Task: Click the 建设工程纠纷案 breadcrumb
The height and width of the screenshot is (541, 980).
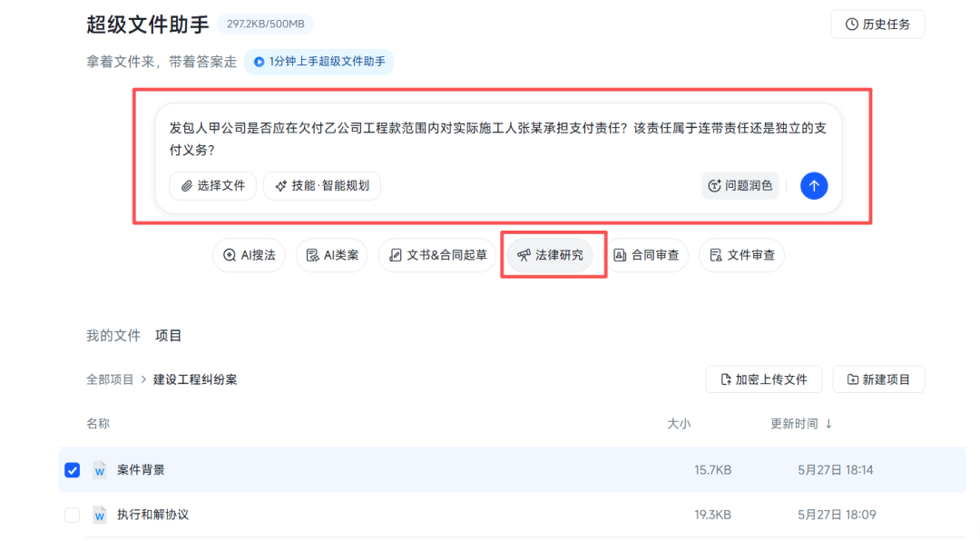Action: 195,379
